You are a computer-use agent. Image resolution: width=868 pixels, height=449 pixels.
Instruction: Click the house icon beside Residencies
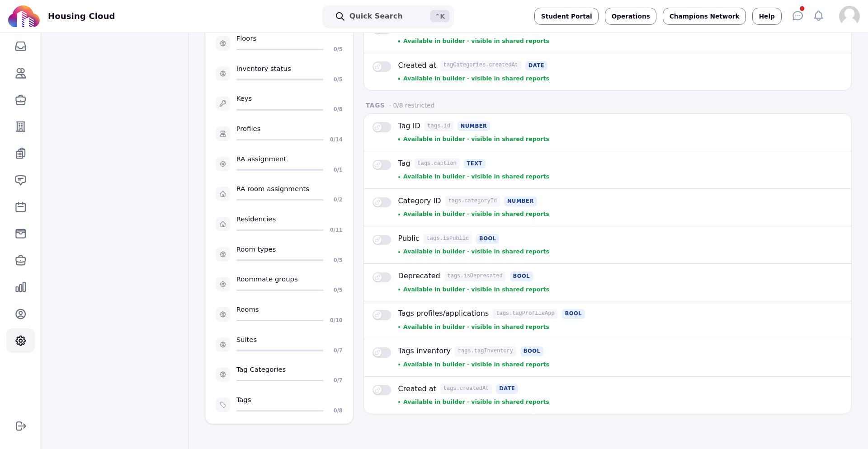click(x=223, y=224)
